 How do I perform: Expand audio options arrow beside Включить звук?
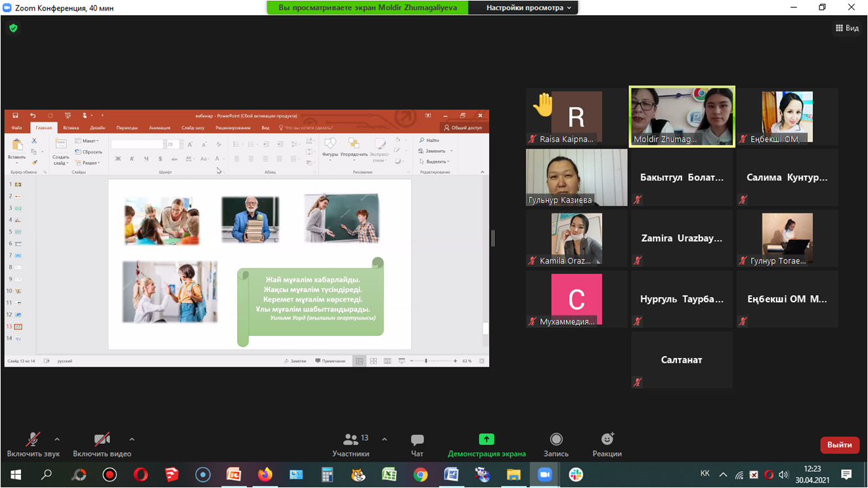pyautogui.click(x=57, y=439)
